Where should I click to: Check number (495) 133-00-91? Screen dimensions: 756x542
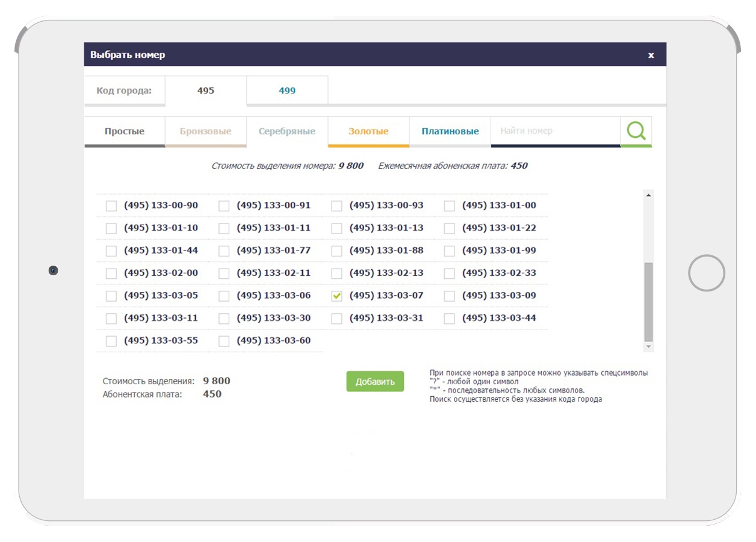[x=224, y=206]
